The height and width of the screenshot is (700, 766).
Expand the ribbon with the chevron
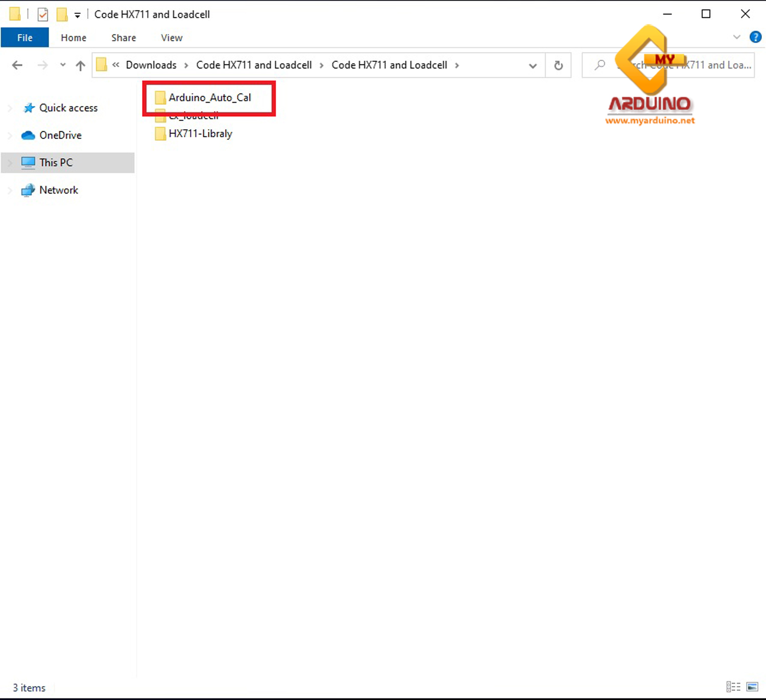click(x=736, y=37)
